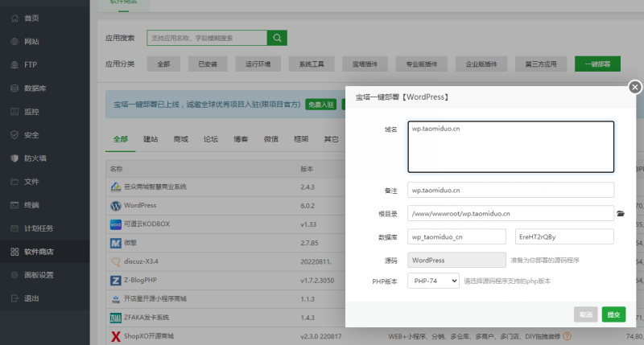The image size is (644, 345).
Task: Open the 计划任务 calendar icon
Action: [x=14, y=228]
